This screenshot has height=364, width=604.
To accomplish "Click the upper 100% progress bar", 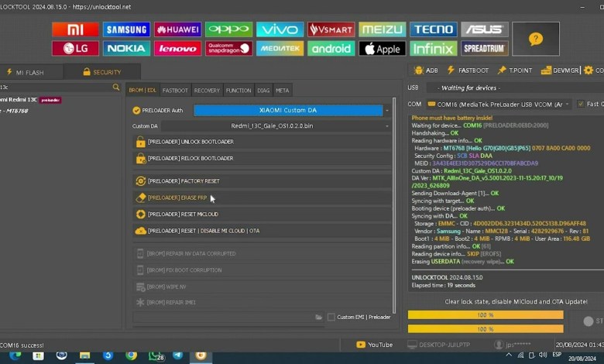I will [x=485, y=315].
